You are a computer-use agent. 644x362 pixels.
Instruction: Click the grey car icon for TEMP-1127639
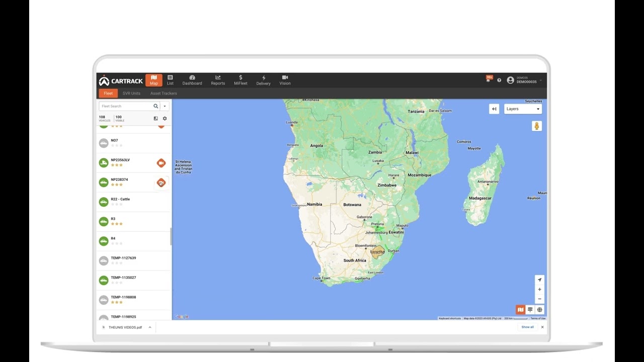(104, 261)
